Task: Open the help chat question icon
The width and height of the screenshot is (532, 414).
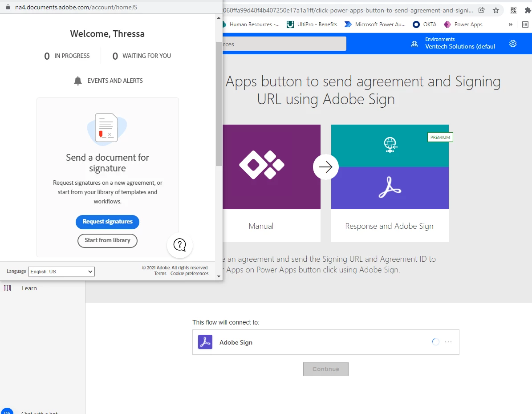Action: [180, 245]
